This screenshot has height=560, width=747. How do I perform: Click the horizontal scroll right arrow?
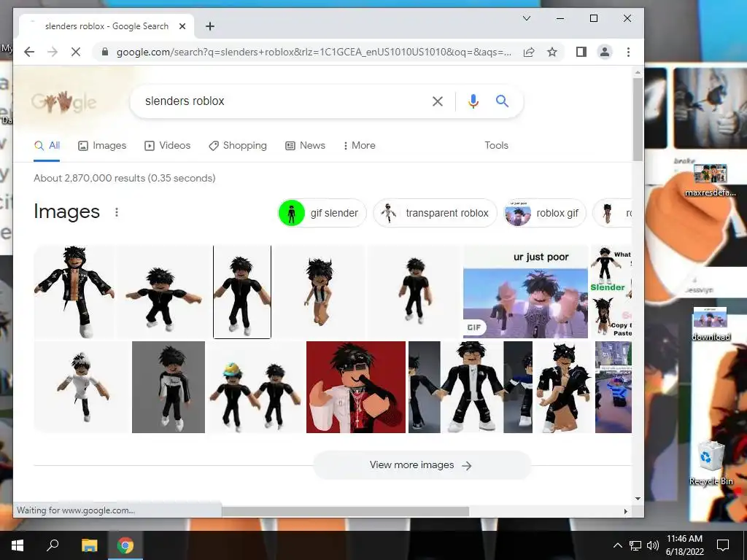[625, 511]
